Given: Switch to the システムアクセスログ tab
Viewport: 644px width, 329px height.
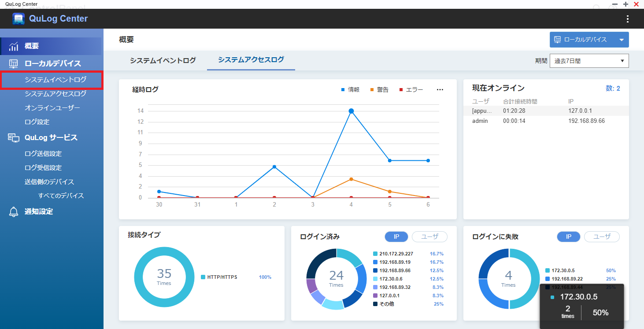Looking at the screenshot, I should coord(251,60).
